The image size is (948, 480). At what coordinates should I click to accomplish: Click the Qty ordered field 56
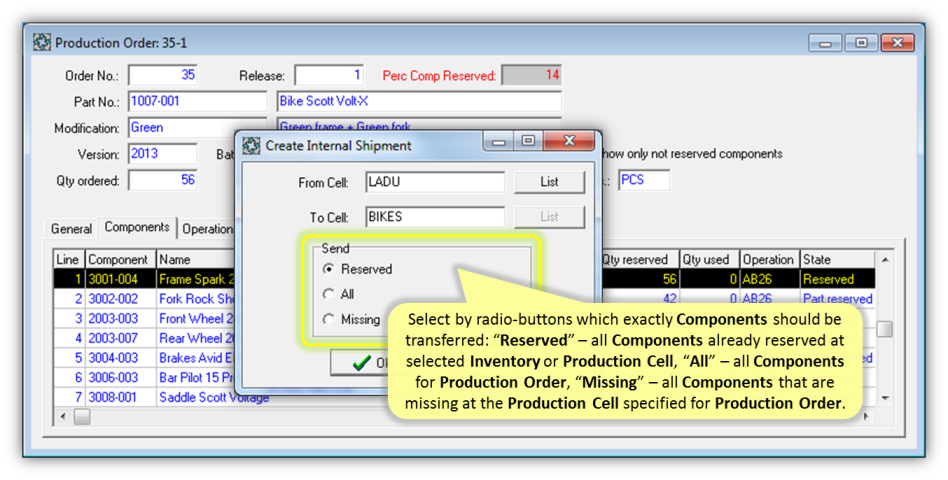163,180
